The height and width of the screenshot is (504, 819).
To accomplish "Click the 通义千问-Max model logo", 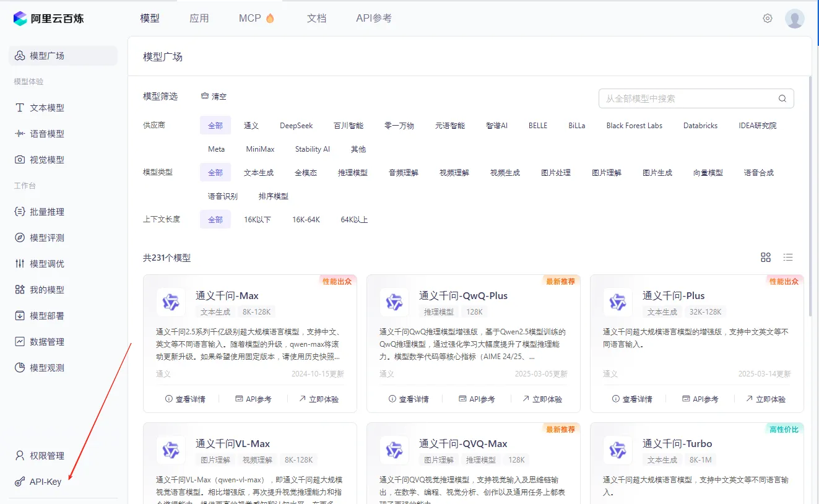I will pyautogui.click(x=171, y=302).
